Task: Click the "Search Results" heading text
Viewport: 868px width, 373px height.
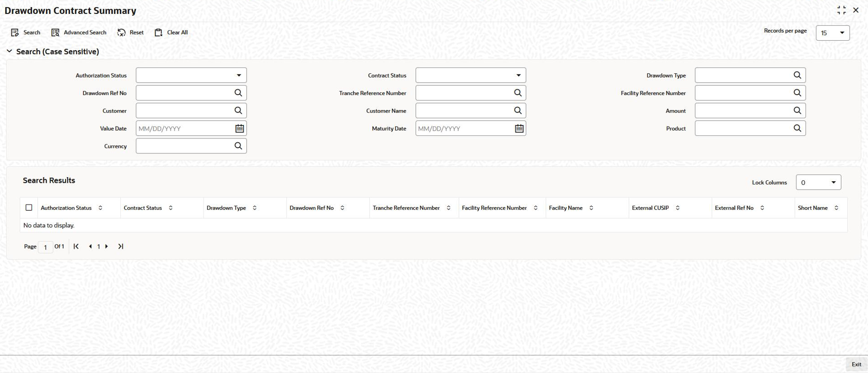Action: coord(49,180)
